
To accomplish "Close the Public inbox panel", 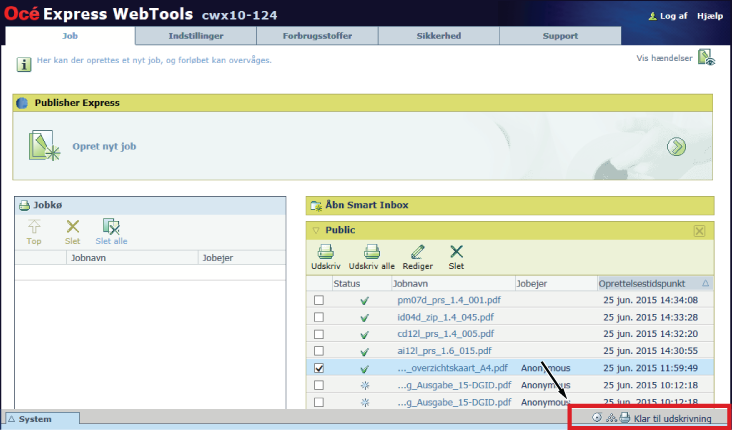I will point(699,231).
